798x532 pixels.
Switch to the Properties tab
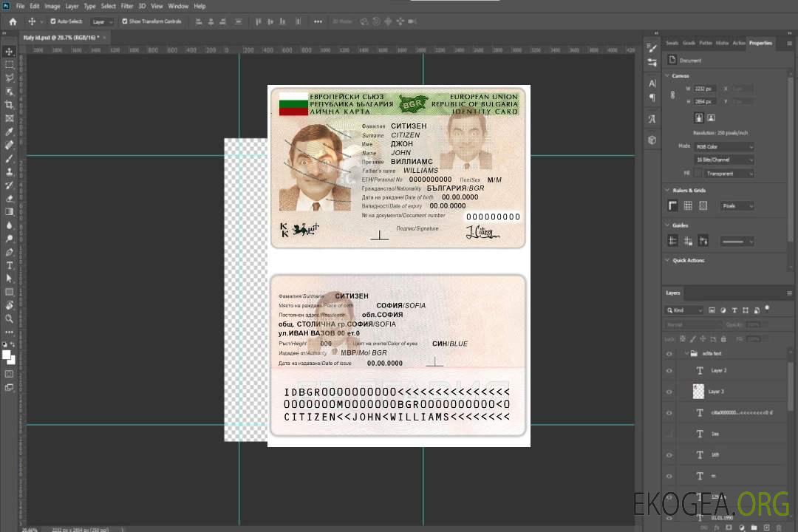[x=760, y=43]
